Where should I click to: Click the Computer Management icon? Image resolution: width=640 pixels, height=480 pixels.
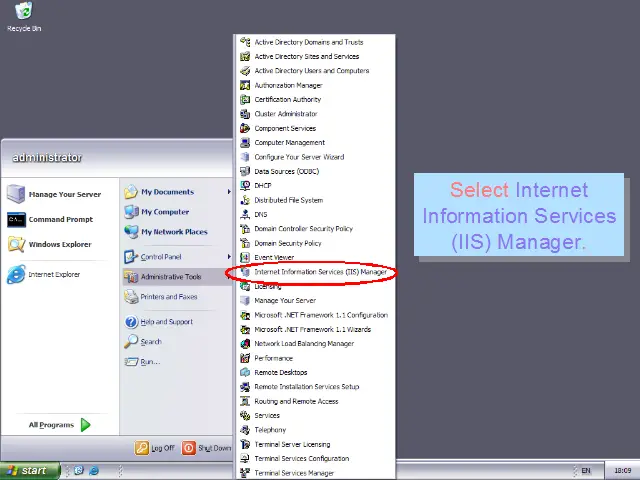tap(245, 142)
